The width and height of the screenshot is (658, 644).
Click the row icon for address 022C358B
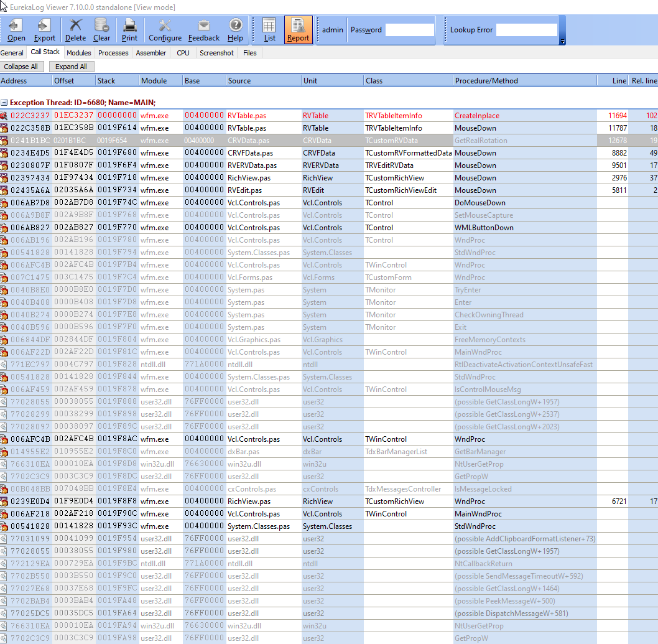pos(4,128)
